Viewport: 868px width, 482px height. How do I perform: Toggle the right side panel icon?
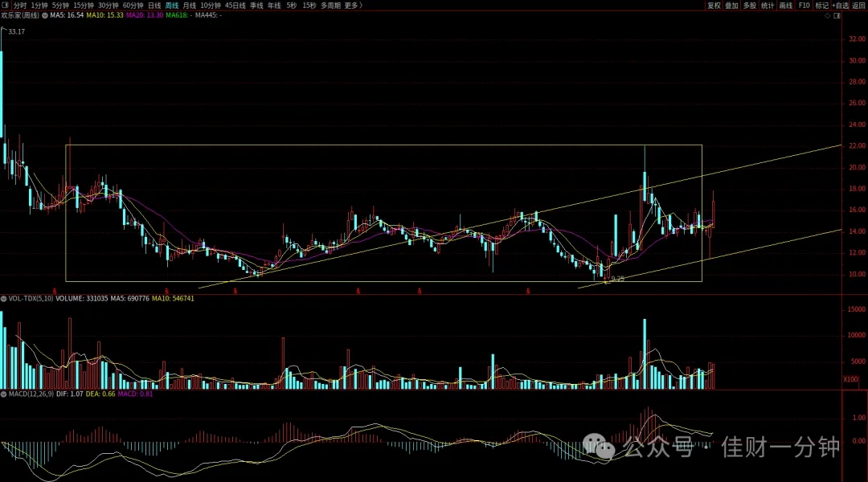tap(837, 15)
